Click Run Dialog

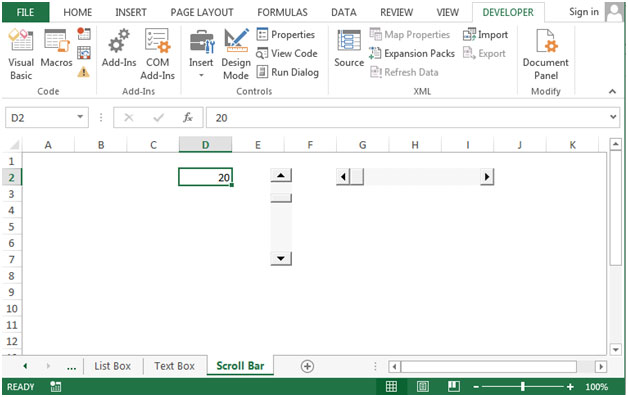(x=288, y=72)
